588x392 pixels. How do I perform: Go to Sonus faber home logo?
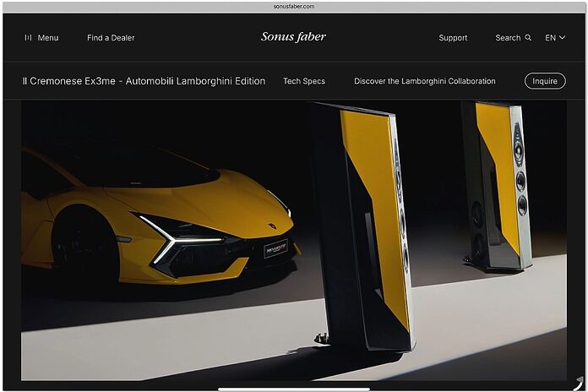293,36
